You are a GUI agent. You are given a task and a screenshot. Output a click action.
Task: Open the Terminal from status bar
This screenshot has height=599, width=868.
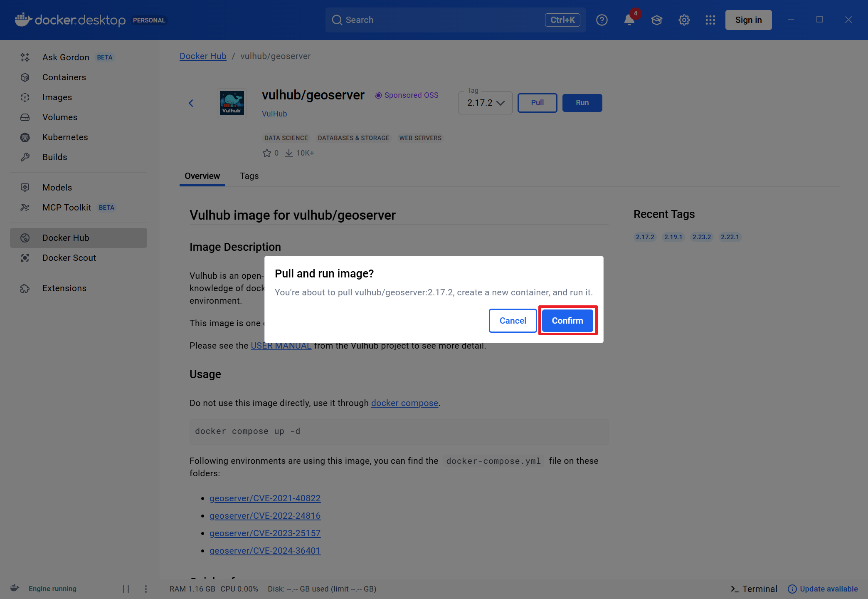coord(754,589)
